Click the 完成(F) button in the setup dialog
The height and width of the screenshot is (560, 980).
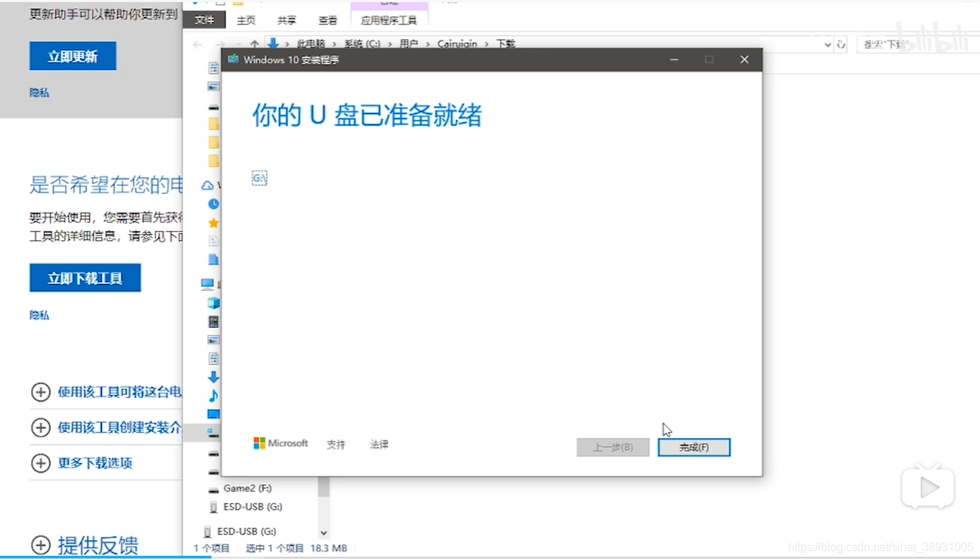coord(693,447)
